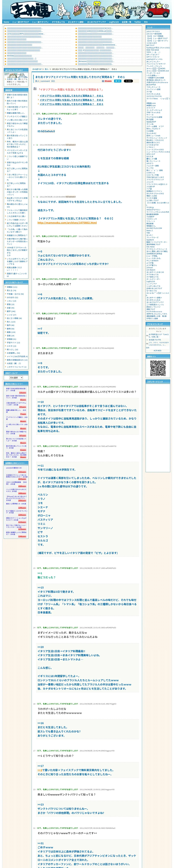
Task: Click the pen icon beside the quoted thread title
Action: coord(35,89)
